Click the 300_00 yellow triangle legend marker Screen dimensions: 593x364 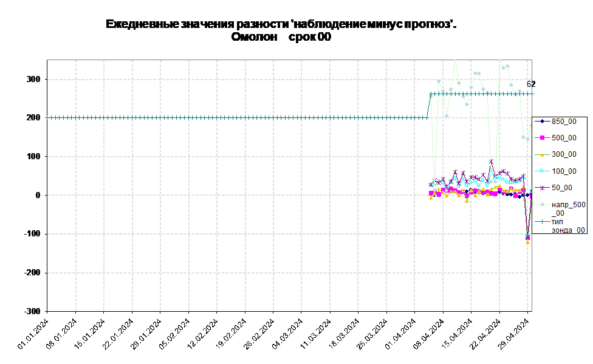coord(542,154)
